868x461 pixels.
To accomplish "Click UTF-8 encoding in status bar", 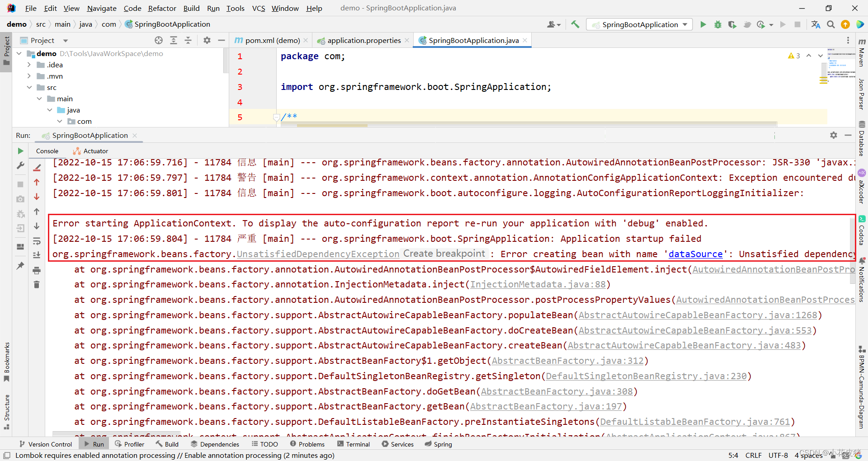I will [x=778, y=455].
